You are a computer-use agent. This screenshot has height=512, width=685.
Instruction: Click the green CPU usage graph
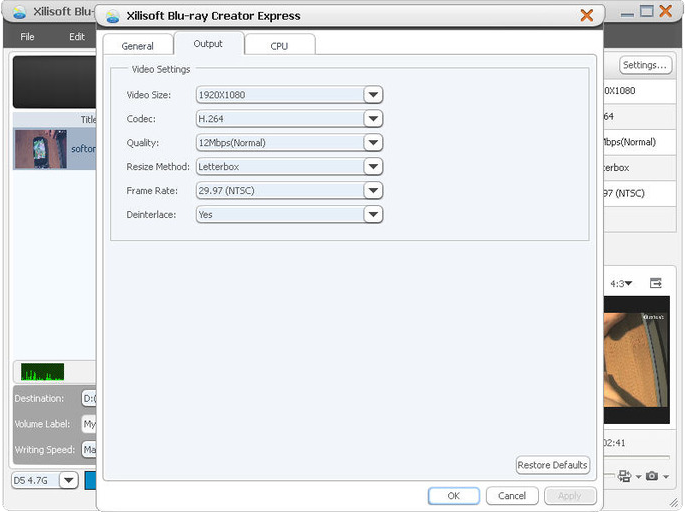pos(42,372)
